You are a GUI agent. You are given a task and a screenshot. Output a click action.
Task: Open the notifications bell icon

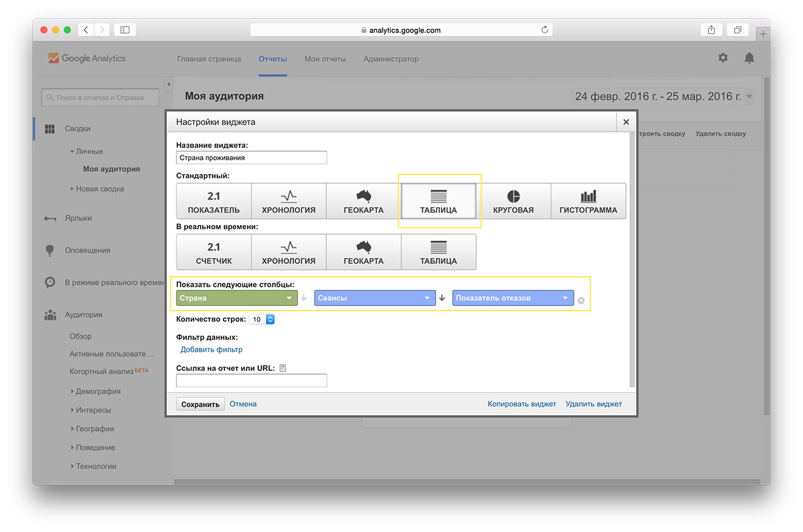(x=749, y=58)
